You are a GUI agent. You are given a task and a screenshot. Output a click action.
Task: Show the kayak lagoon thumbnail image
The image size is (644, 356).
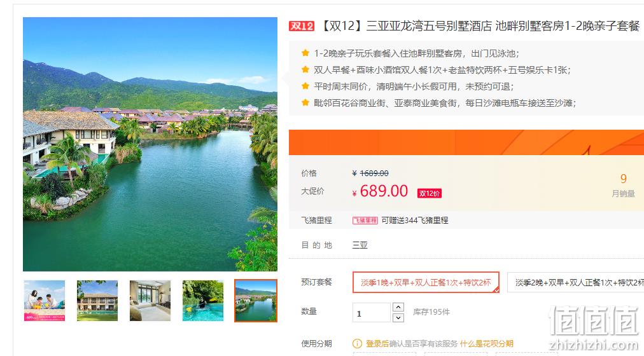(203, 301)
